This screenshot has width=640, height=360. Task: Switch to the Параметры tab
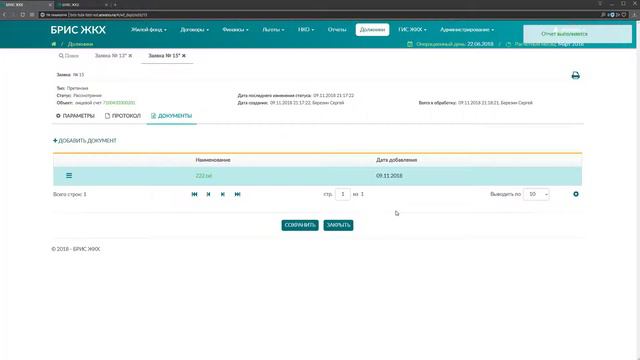tap(75, 116)
